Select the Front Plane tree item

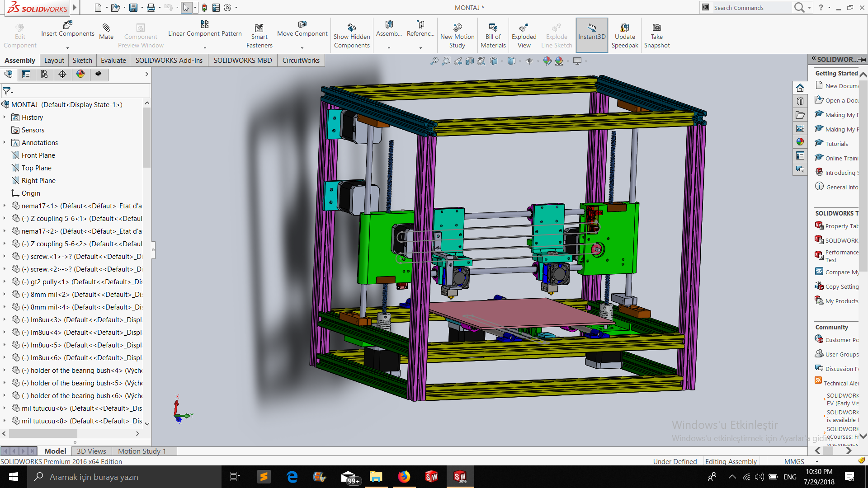38,155
